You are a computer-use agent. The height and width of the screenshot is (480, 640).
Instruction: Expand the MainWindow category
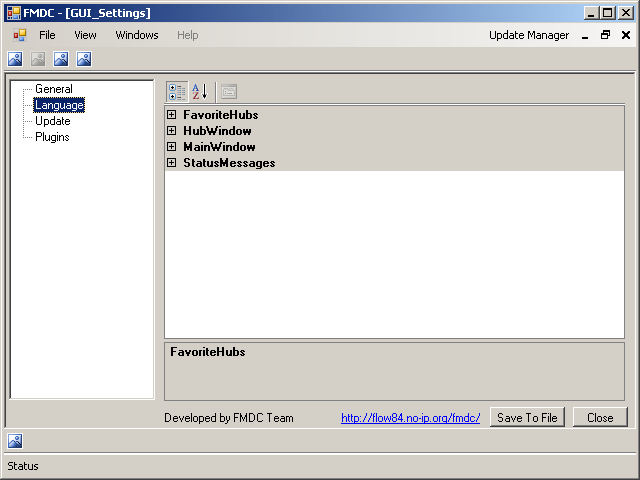click(171, 147)
